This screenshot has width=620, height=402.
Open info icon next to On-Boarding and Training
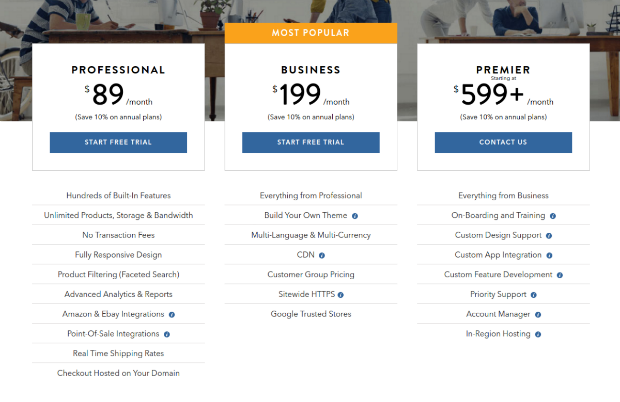(x=553, y=216)
